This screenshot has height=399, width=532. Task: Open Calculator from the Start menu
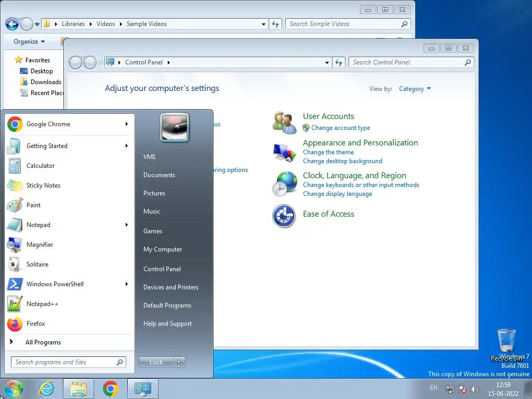point(70,166)
